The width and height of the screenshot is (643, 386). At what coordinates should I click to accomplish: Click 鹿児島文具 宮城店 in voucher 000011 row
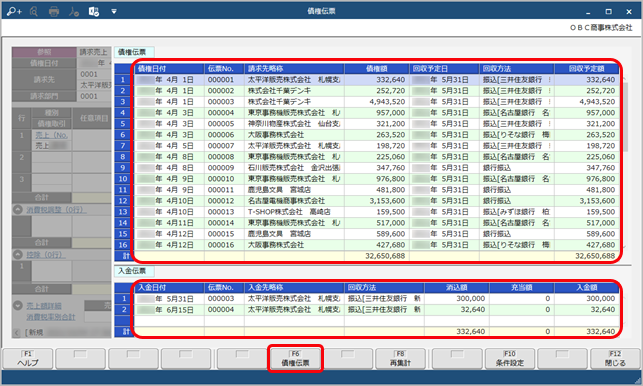[294, 190]
